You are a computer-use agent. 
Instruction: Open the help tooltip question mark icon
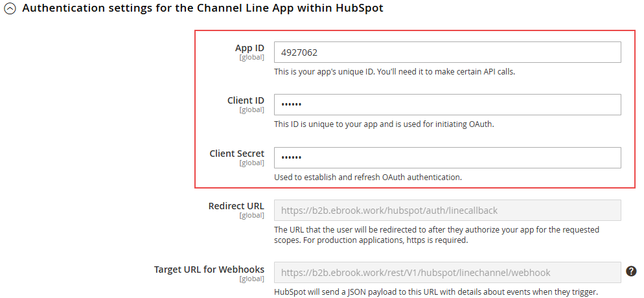click(631, 271)
